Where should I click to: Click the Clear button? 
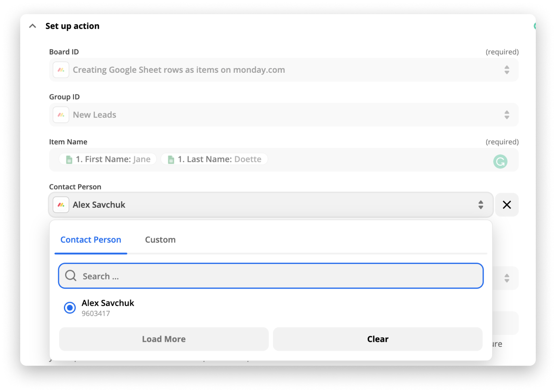[378, 339]
